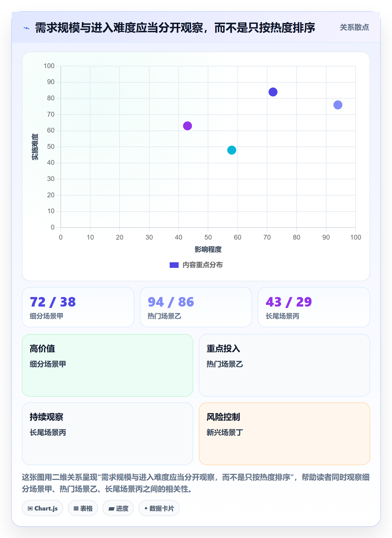Click the 表格 tag chip
The image size is (392, 538).
click(83, 508)
